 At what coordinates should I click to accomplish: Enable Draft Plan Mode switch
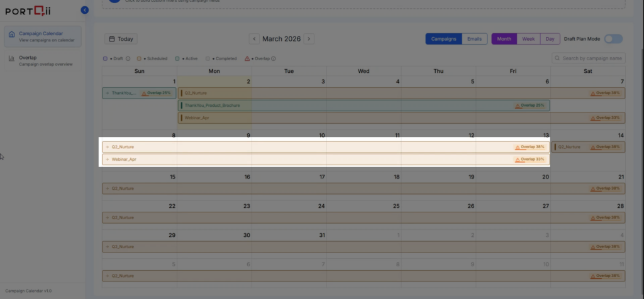(x=613, y=39)
